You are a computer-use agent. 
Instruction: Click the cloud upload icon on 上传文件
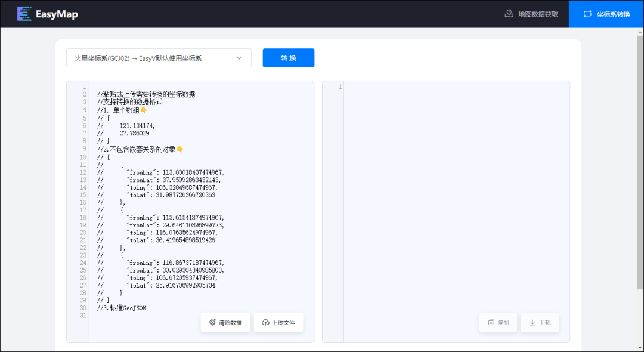(x=265, y=322)
